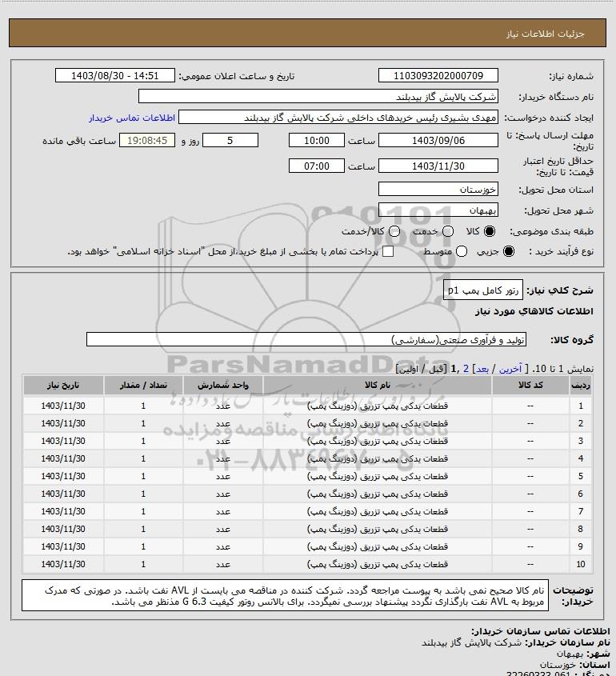Click the buyer notes text box
Image resolution: width=616 pixels, height=676 pixels.
pos(285,595)
